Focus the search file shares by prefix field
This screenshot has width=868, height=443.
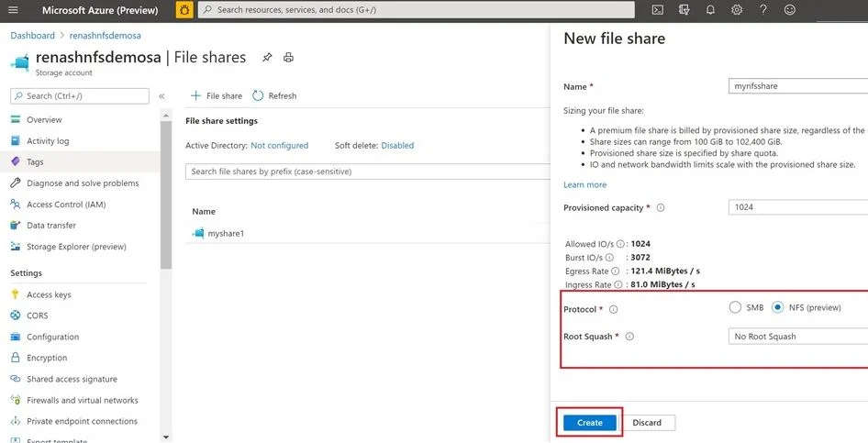click(x=368, y=172)
